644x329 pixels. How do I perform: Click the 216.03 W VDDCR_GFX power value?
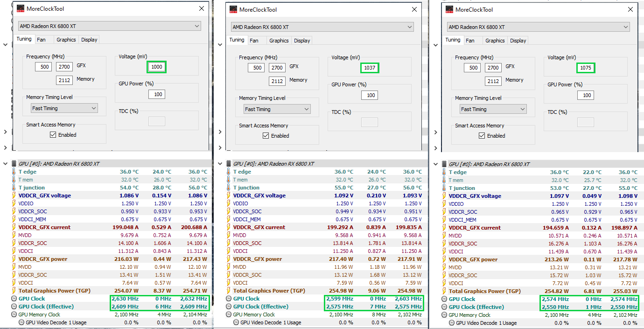pos(127,259)
